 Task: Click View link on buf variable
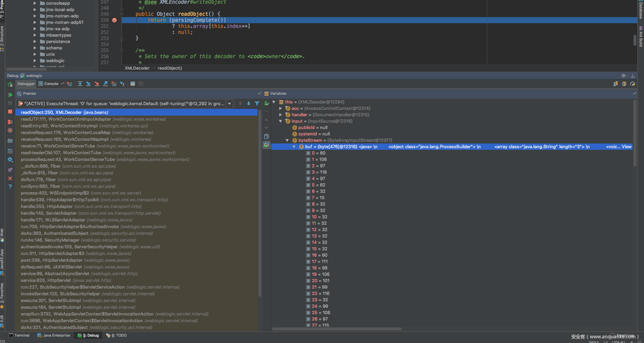(626, 147)
